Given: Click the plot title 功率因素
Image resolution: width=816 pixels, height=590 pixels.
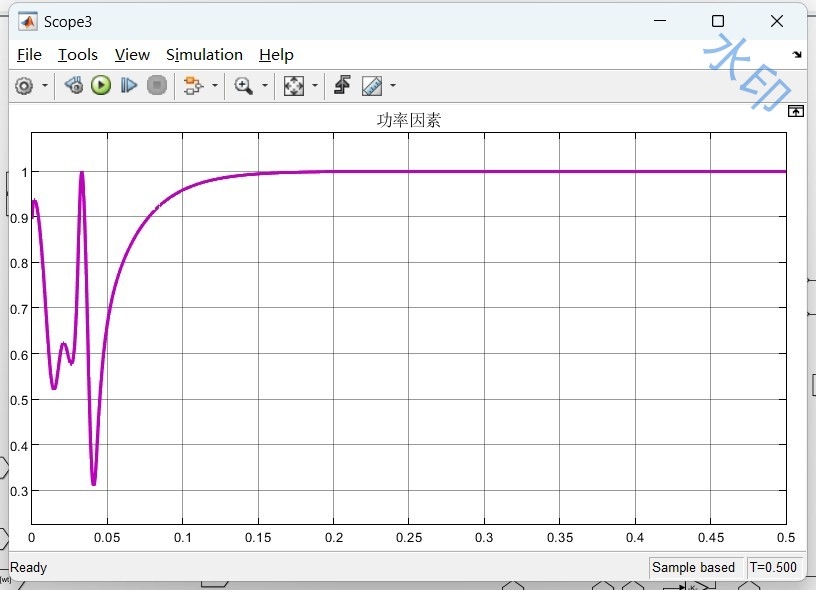Looking at the screenshot, I should [x=409, y=121].
